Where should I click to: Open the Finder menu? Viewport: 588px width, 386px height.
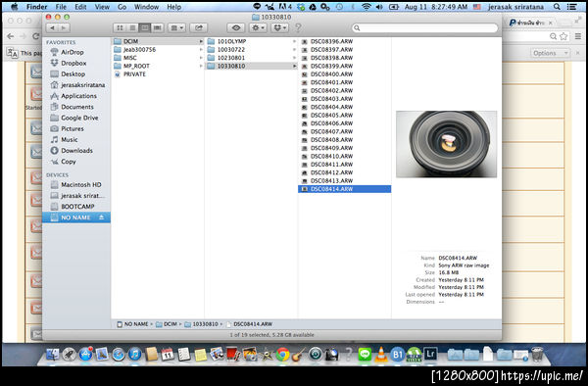(x=37, y=7)
